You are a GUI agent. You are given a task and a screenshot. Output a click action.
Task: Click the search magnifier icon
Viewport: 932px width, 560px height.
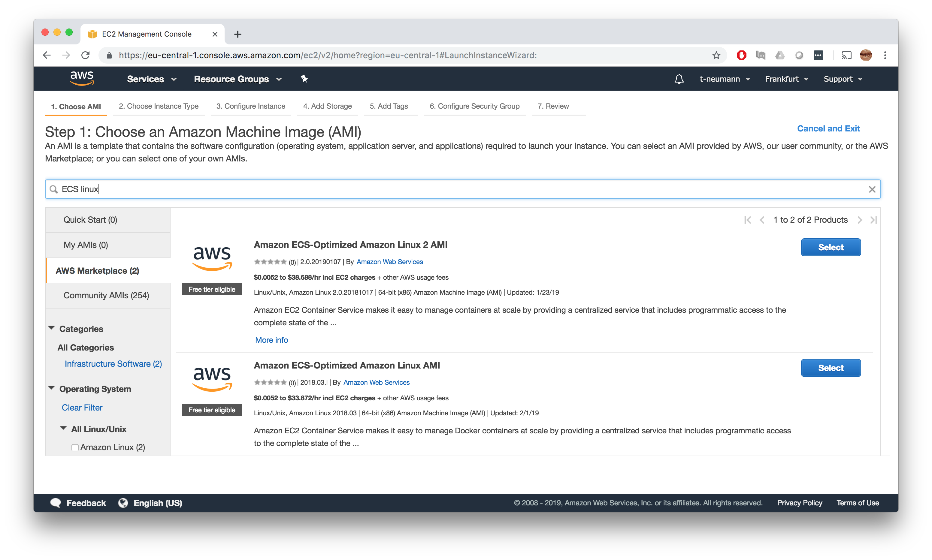tap(54, 189)
